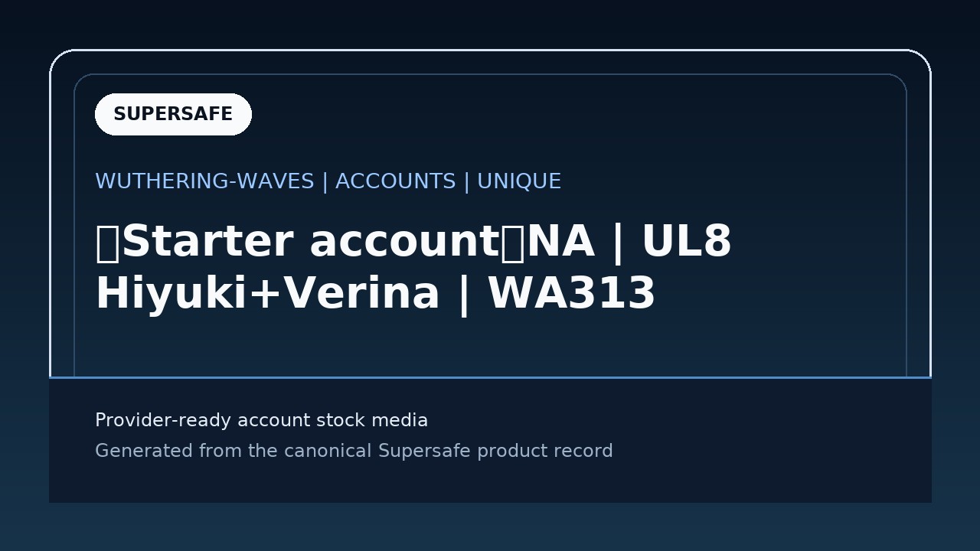This screenshot has height=551, width=980.
Task: Click the 'Generated from the canonical Supersafe' caption
Action: [283, 451]
